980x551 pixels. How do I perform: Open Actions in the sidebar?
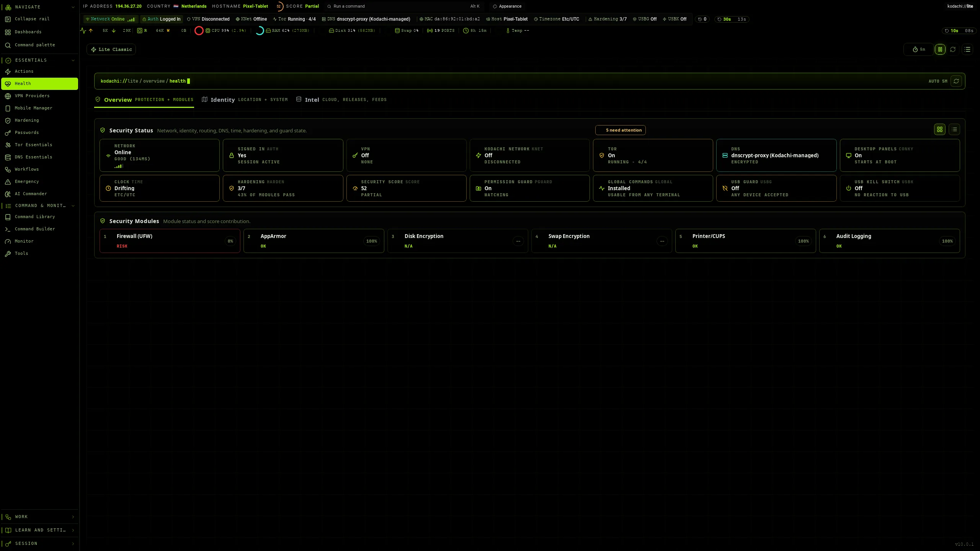[40, 72]
